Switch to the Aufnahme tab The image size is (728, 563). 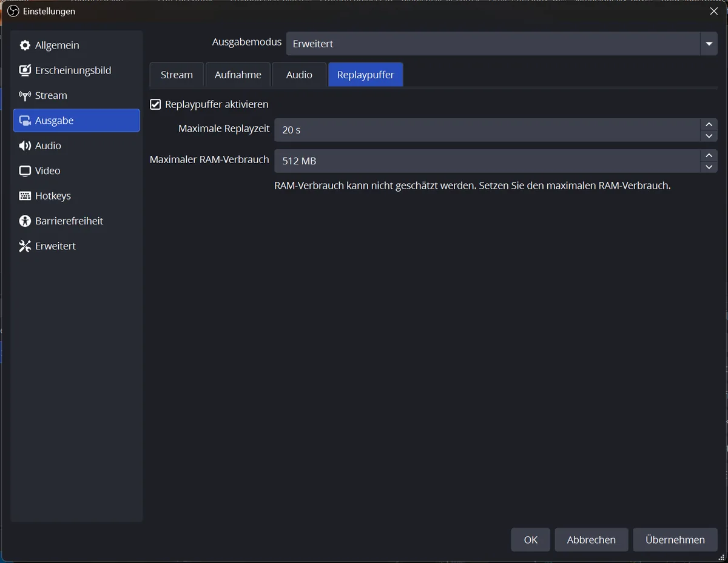pyautogui.click(x=238, y=75)
